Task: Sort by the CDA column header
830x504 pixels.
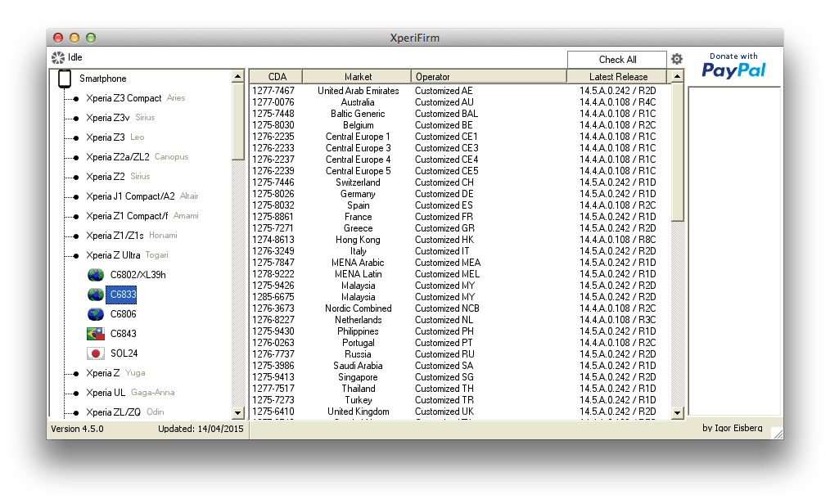Action: pyautogui.click(x=276, y=77)
